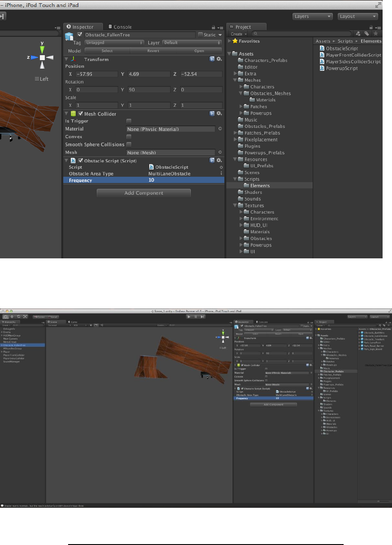Expand the Obstacle_BarbWire prefab entry
Image resolution: width=392 pixels, height=545 pixels.
[x=359, y=332]
